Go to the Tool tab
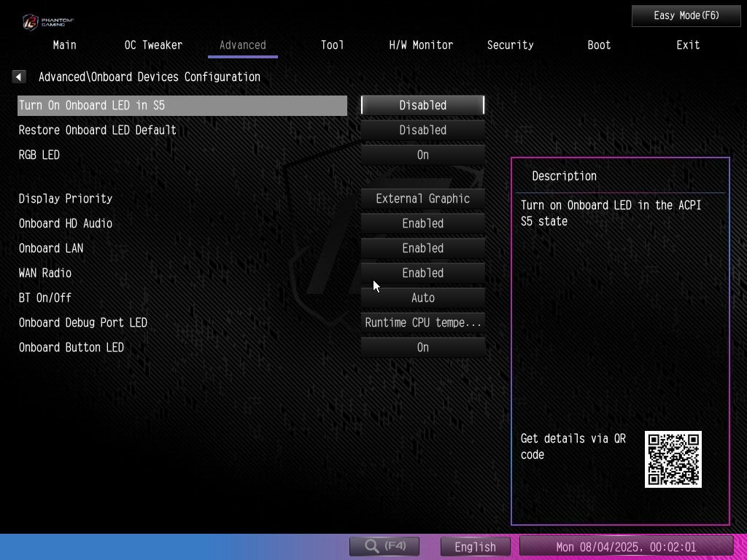This screenshot has width=747, height=560. (332, 45)
